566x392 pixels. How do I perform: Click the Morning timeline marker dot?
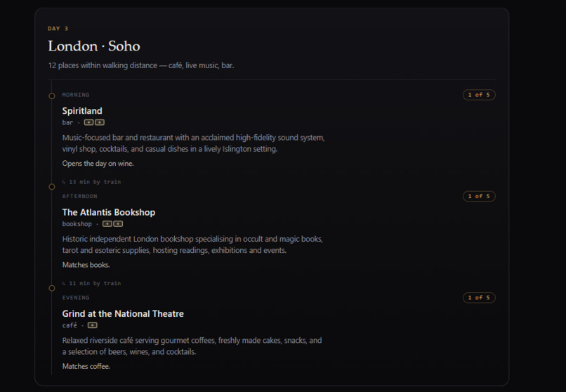(x=52, y=96)
